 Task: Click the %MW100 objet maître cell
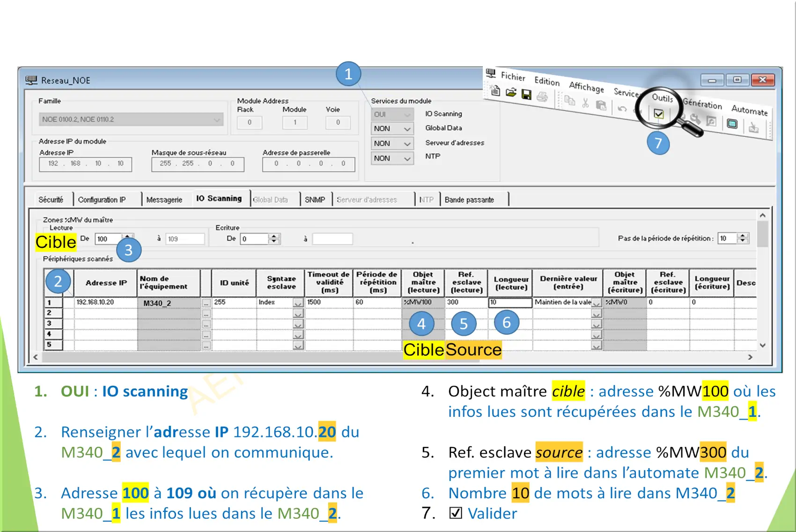click(x=423, y=303)
